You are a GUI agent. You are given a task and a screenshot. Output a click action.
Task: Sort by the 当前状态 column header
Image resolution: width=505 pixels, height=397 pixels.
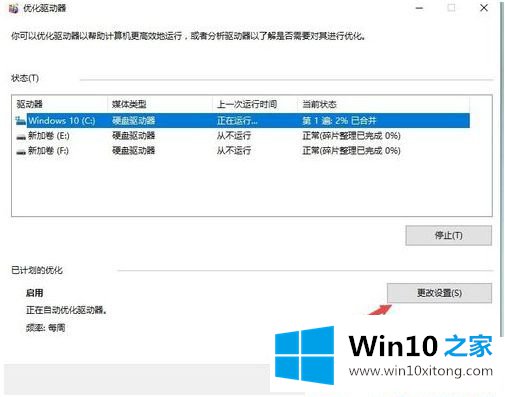click(383, 104)
